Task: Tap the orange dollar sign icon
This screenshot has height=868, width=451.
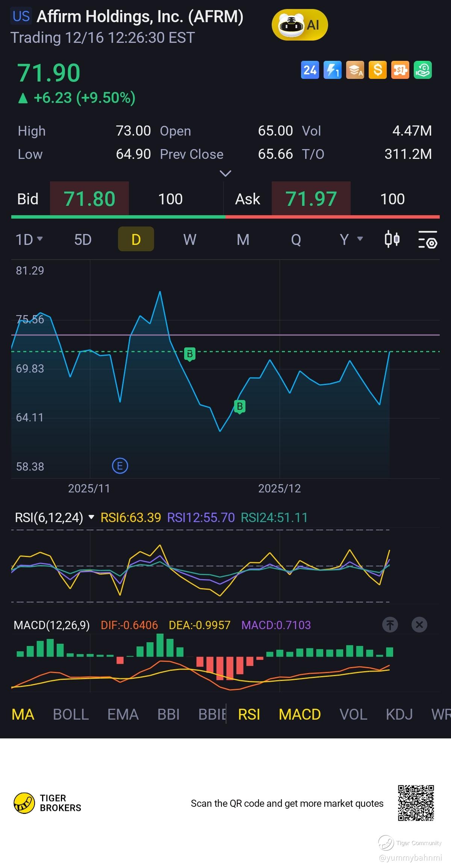Action: tap(377, 70)
